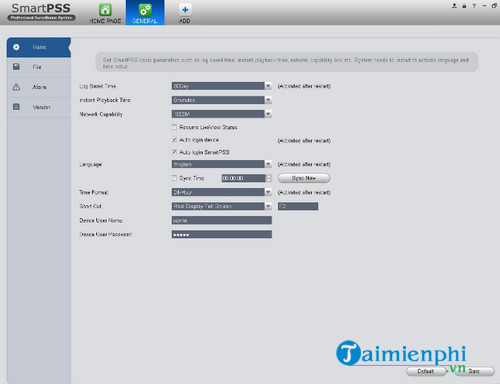Toggle Auto login SmartPSS checkbox
The height and width of the screenshot is (384, 500).
[174, 152]
